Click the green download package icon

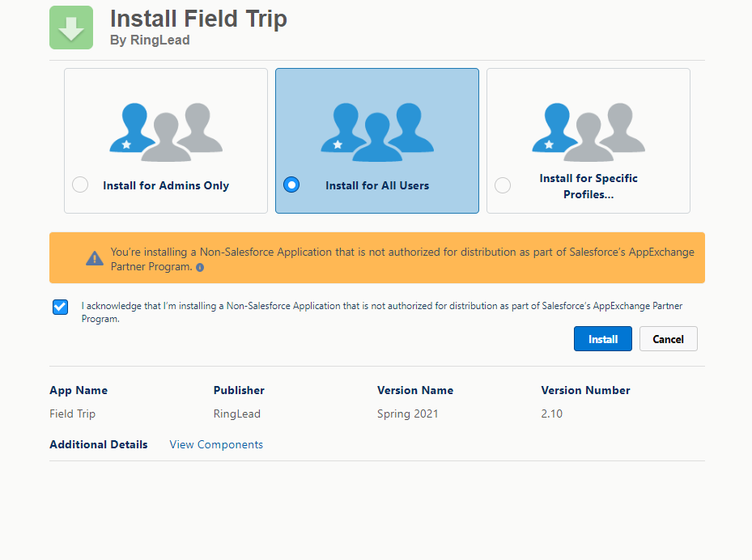point(71,28)
